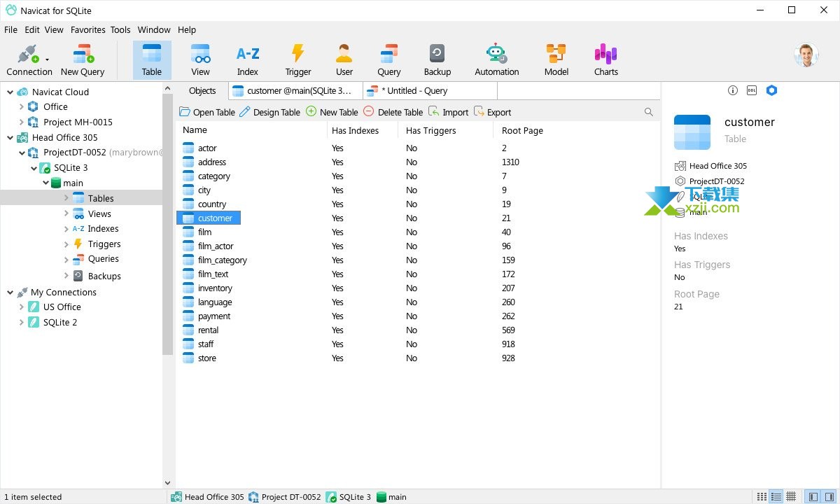Open the Tools menu
Screen dimensions: 840x504
[x=120, y=30]
